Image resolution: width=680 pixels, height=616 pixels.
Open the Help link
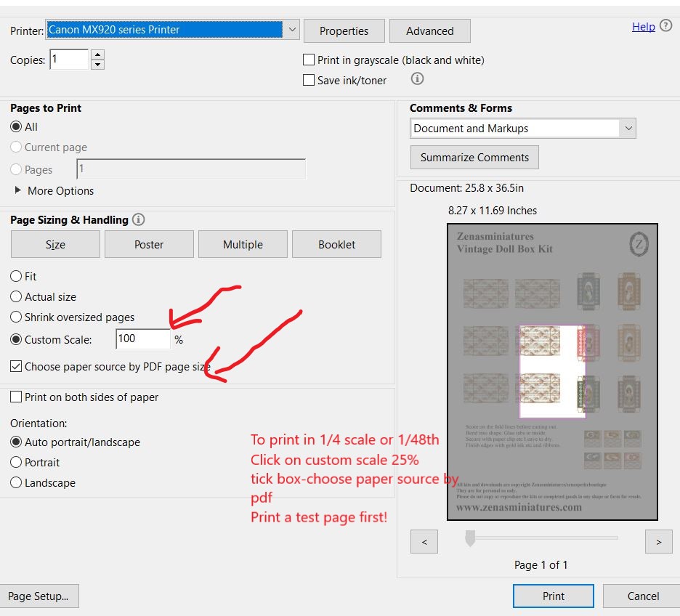(643, 27)
